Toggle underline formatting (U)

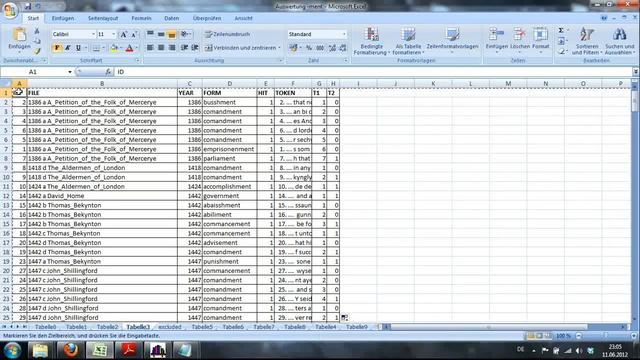[x=78, y=48]
